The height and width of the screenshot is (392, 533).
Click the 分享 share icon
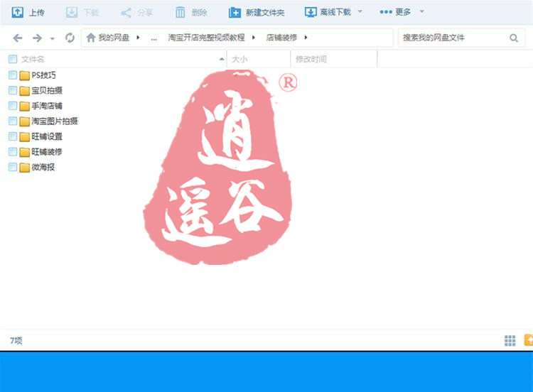126,13
